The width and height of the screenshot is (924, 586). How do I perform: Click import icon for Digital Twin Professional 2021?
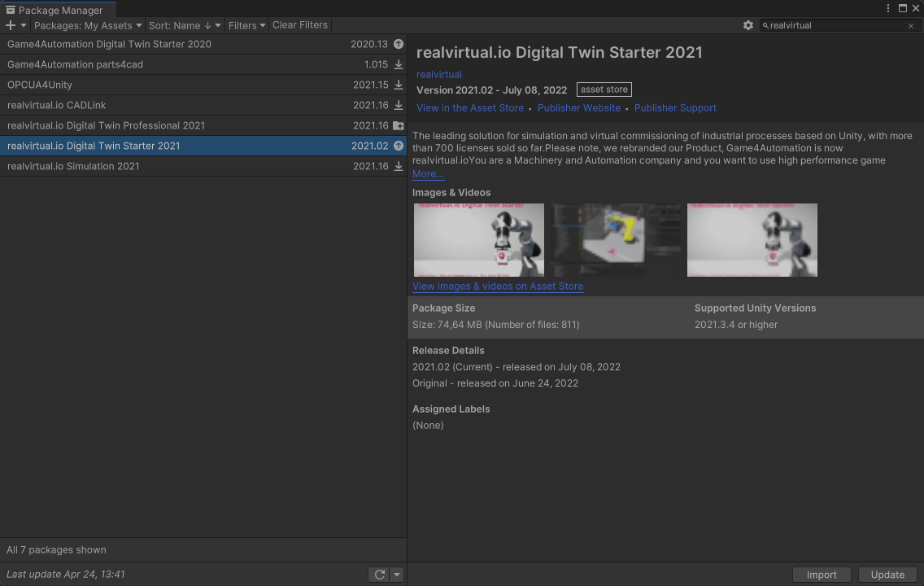tap(399, 125)
